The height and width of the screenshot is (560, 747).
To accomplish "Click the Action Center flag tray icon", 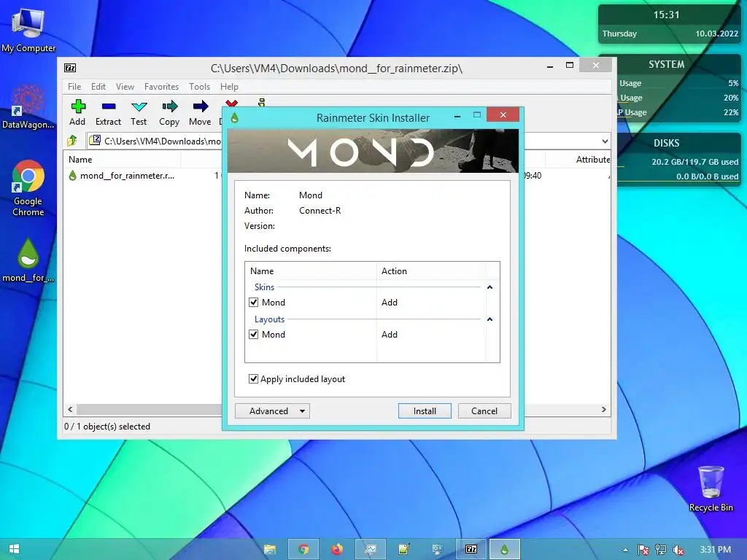I will [x=643, y=550].
